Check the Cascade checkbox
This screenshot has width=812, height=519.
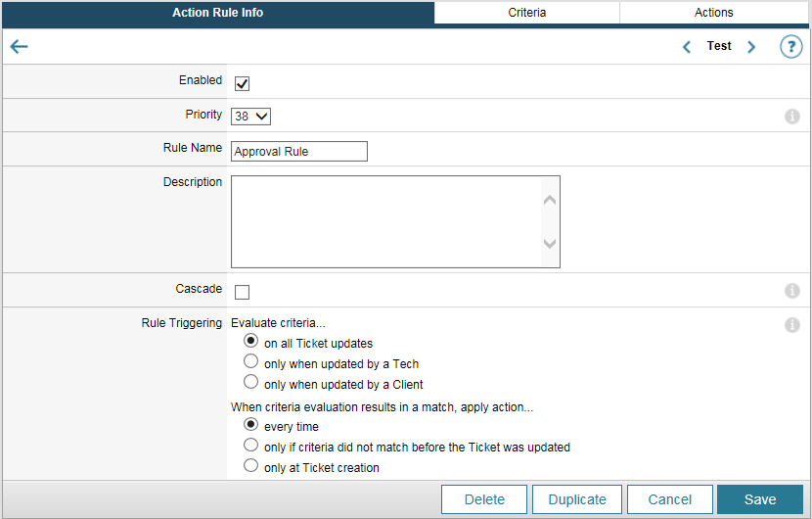click(x=242, y=292)
